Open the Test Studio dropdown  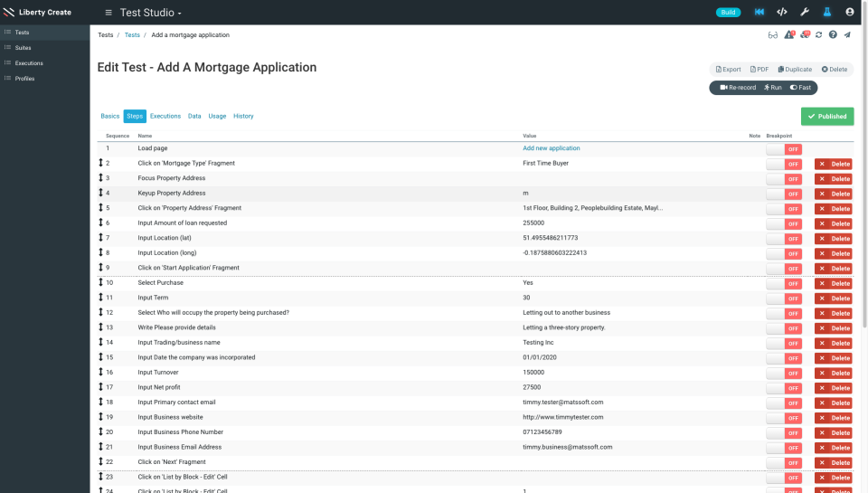151,13
